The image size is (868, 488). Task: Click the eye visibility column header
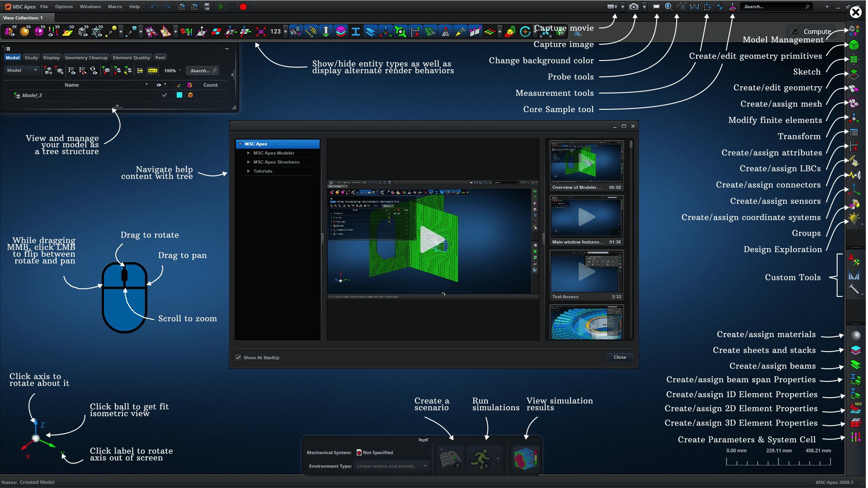coord(159,85)
